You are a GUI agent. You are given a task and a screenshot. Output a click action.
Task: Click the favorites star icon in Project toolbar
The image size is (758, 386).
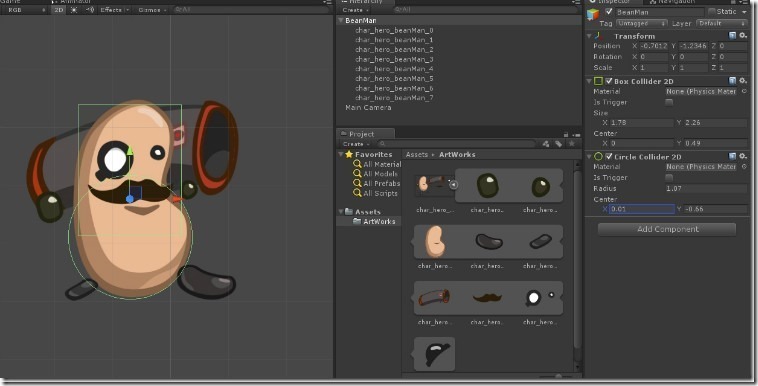coord(572,144)
